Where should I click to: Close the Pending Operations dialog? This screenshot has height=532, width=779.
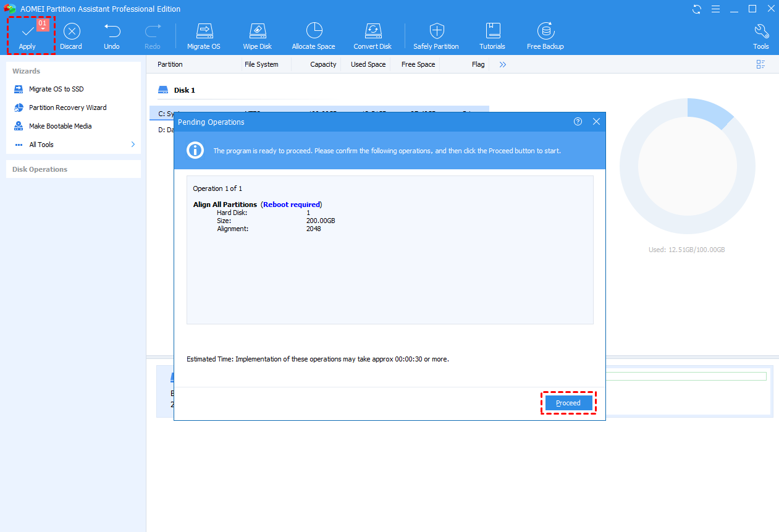pos(596,122)
